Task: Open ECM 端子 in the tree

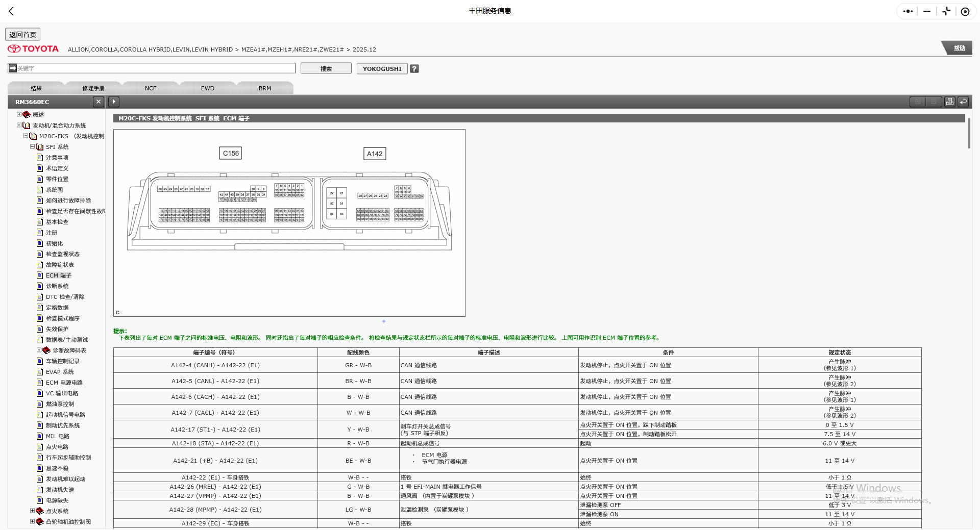Action: pyautogui.click(x=58, y=275)
